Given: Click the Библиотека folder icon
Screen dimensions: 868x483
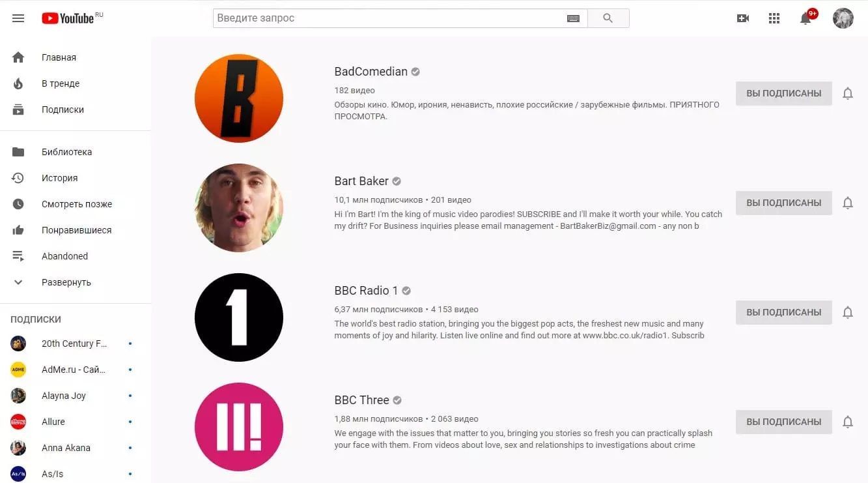Looking at the screenshot, I should point(18,152).
